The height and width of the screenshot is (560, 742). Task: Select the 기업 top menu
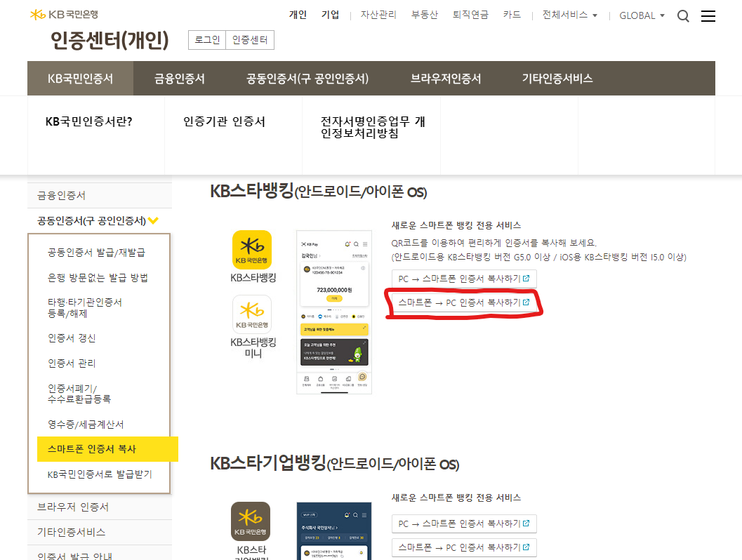pos(331,15)
